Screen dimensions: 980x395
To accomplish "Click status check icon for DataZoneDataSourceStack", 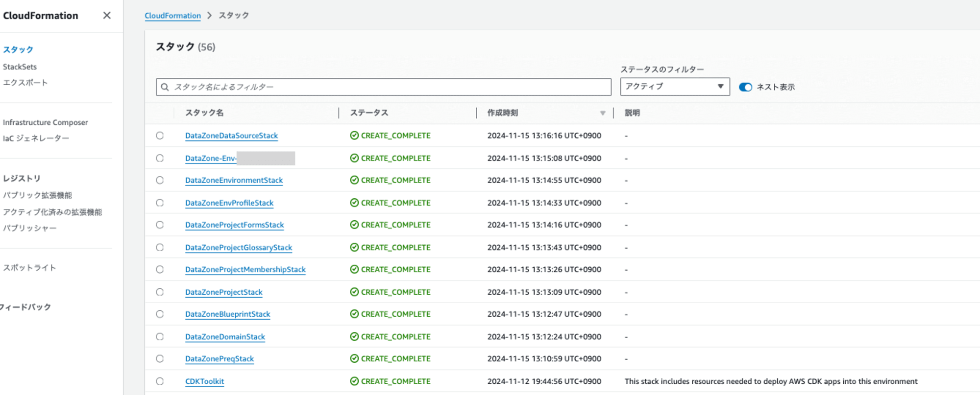I will click(354, 136).
